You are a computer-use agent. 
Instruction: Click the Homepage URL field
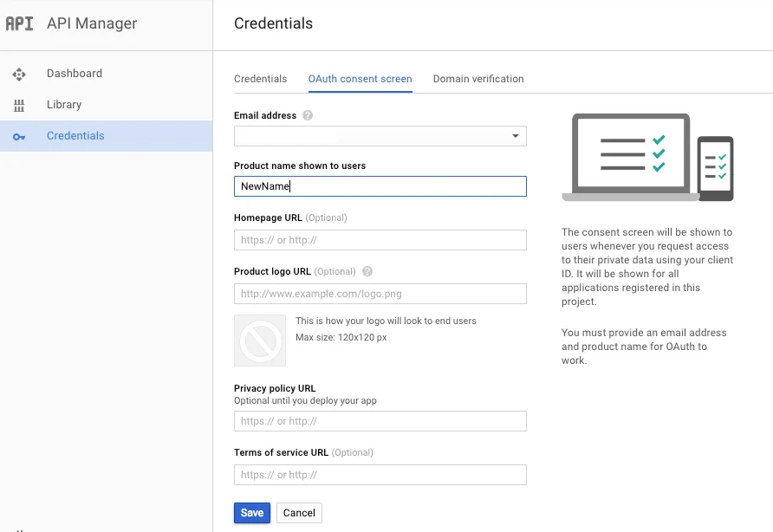[380, 240]
